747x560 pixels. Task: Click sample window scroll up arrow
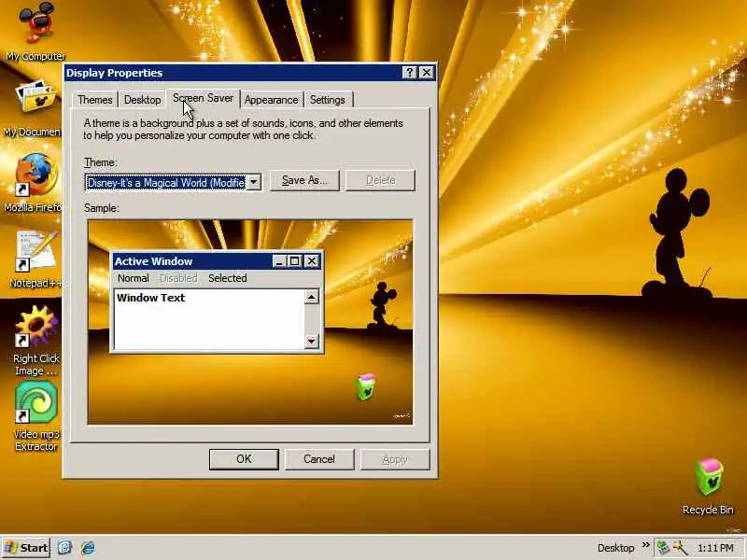312,297
